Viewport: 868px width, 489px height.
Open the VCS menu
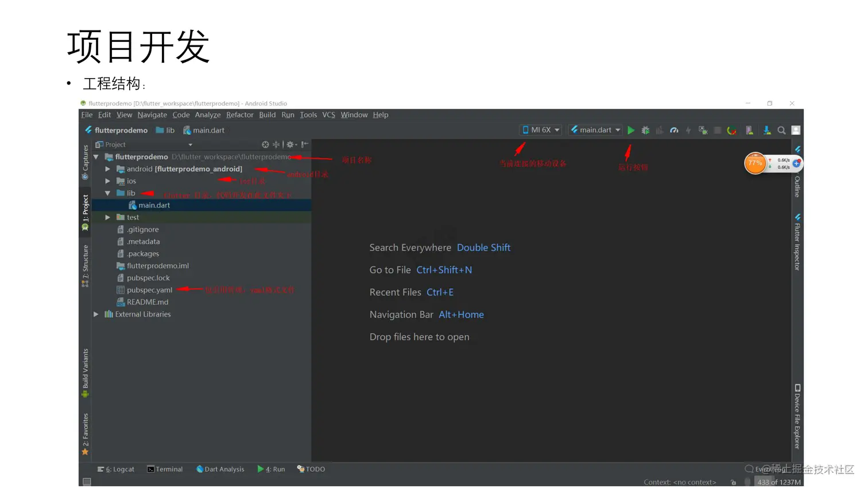tap(328, 115)
